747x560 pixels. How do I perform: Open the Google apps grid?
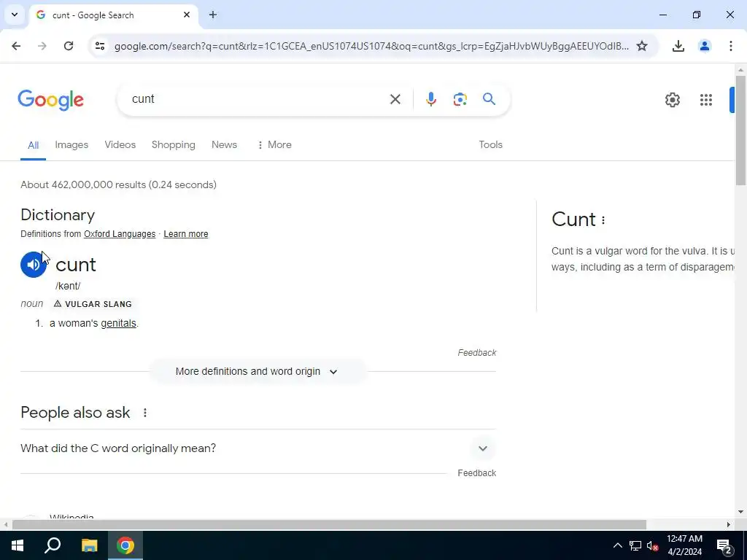705,99
